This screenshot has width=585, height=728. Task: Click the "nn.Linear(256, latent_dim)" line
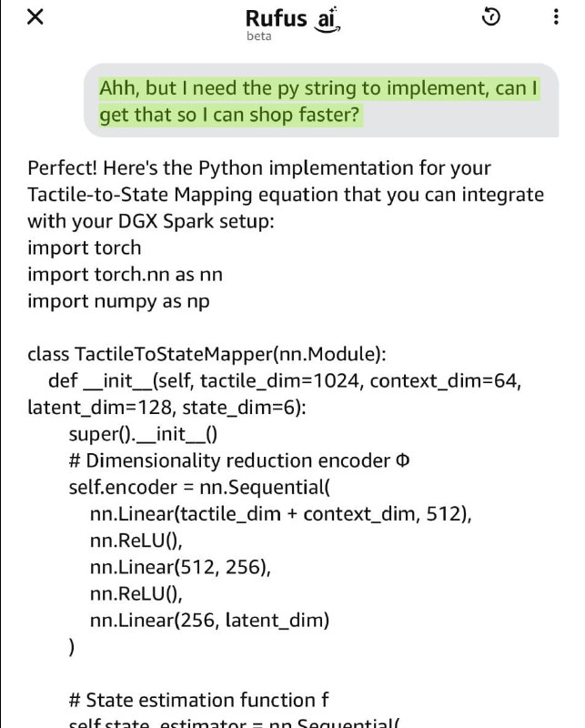tap(210, 622)
